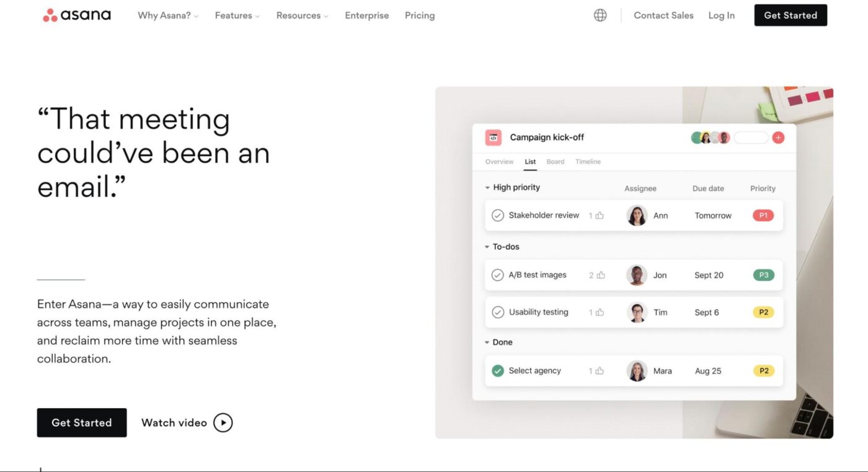The height and width of the screenshot is (472, 868).
Task: Open the Contact Sales link
Action: click(663, 15)
